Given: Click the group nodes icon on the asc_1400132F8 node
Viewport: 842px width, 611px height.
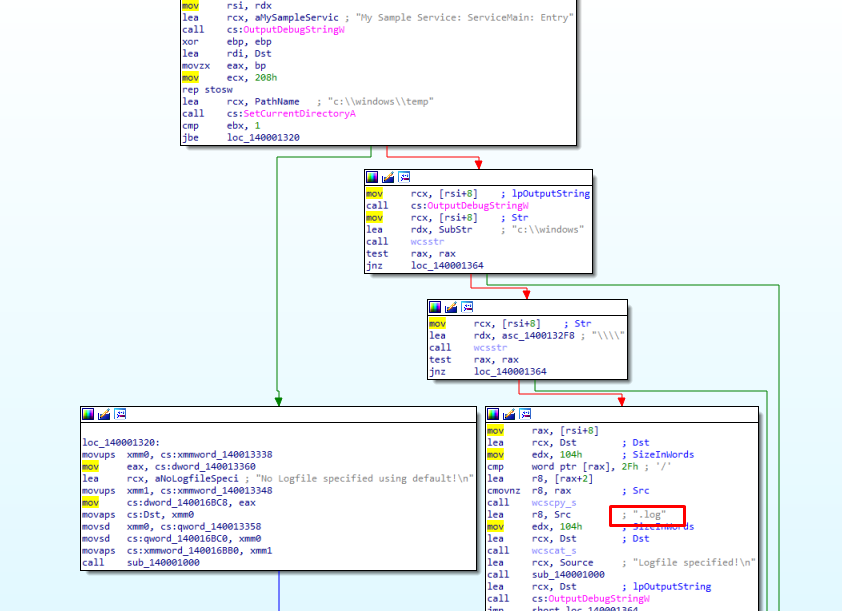Looking at the screenshot, I should point(466,307).
